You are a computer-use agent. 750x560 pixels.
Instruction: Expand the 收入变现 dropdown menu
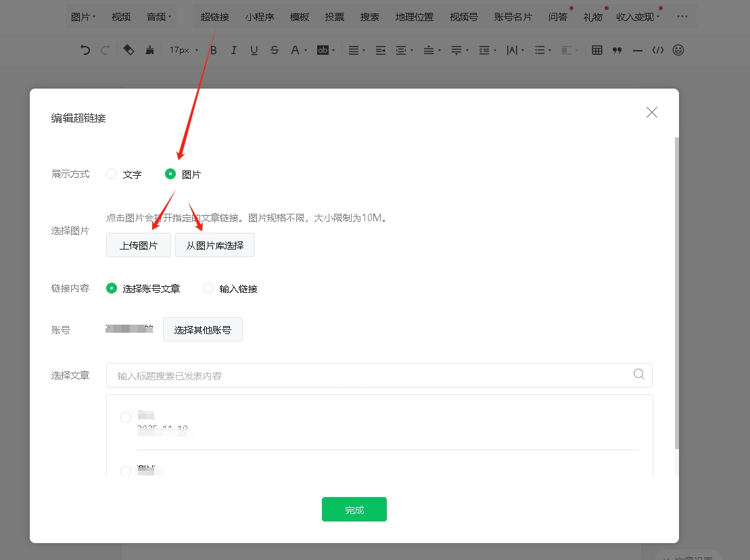(x=638, y=17)
